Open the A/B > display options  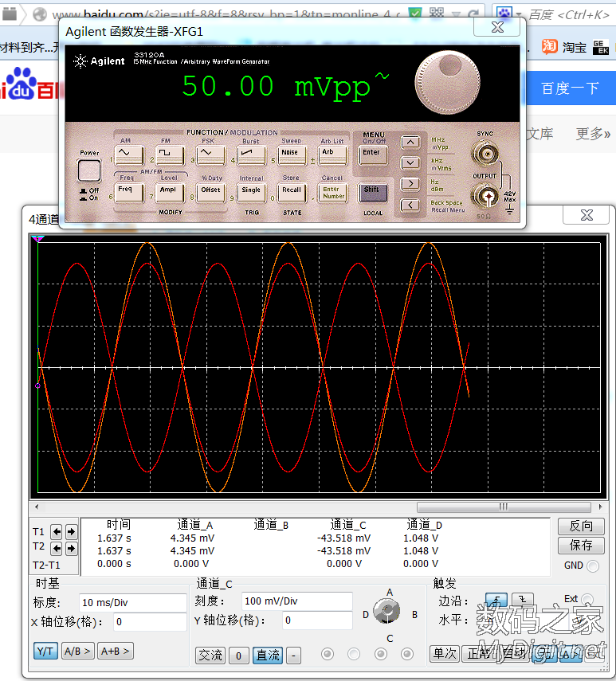pos(78,651)
